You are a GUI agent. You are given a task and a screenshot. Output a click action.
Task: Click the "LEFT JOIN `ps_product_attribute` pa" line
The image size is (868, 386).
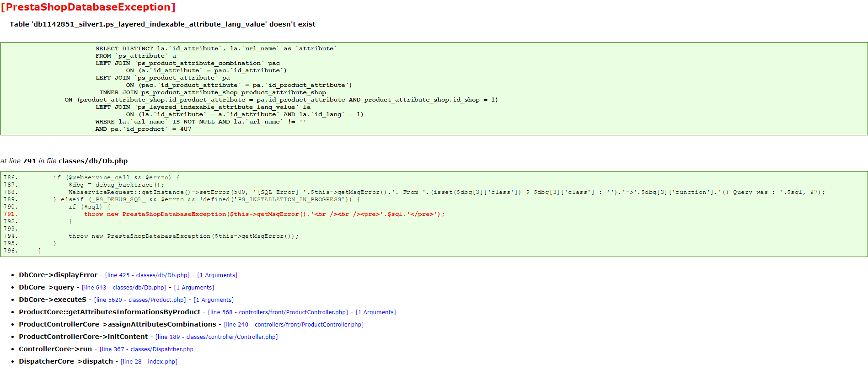click(x=163, y=78)
